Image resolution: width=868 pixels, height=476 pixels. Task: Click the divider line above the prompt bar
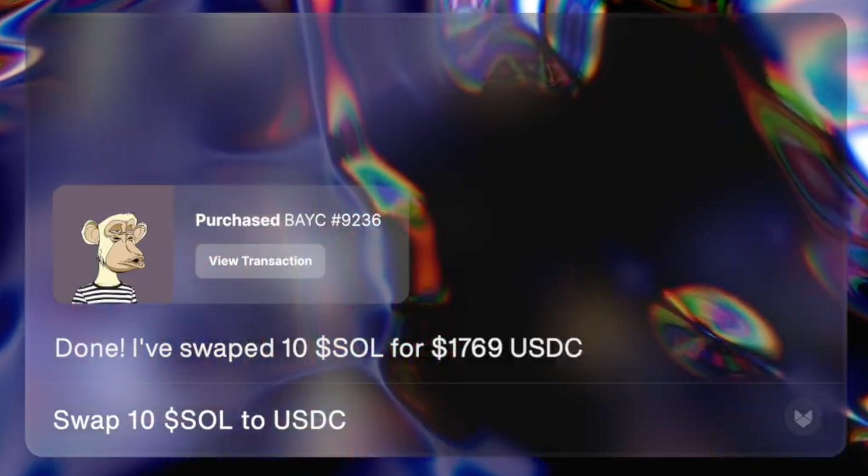point(436,382)
